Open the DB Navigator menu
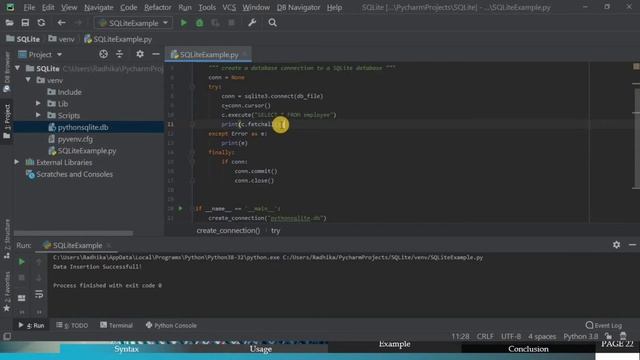The height and width of the screenshot is (360, 640). (x=298, y=7)
